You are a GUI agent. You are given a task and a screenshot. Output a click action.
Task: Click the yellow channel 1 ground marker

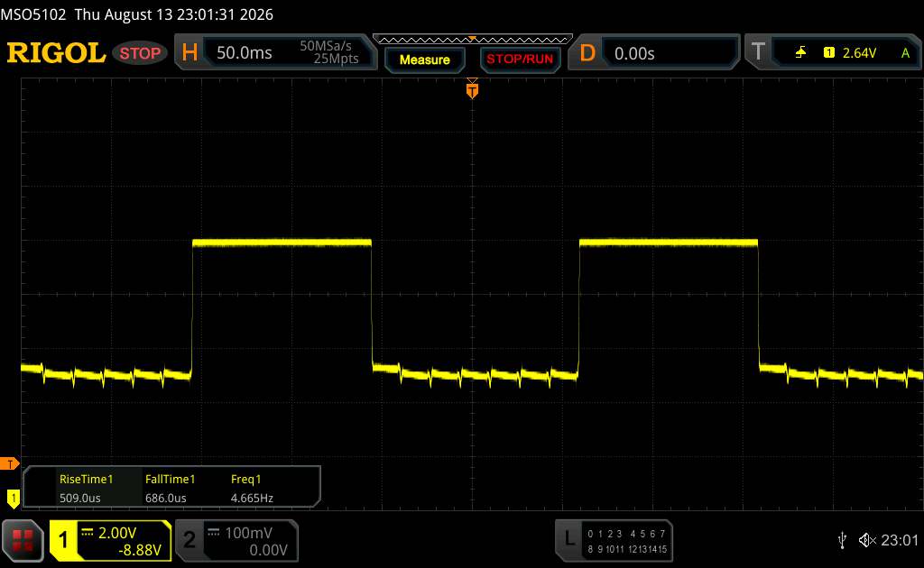coord(13,498)
